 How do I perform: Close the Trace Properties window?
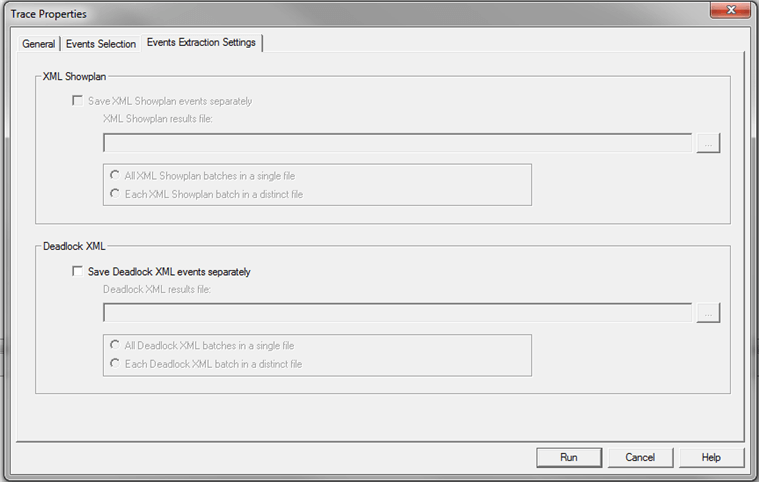point(731,10)
